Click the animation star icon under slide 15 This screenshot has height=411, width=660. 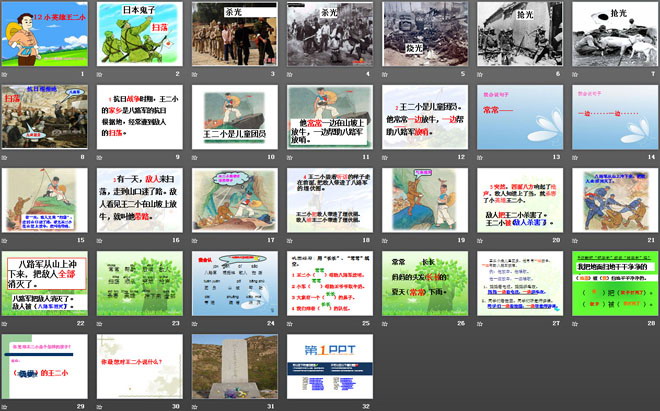click(5, 240)
